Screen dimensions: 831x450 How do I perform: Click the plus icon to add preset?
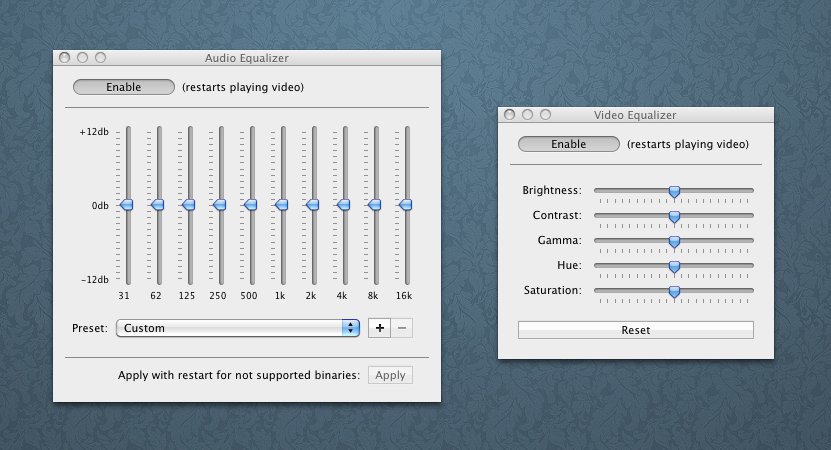(379, 328)
